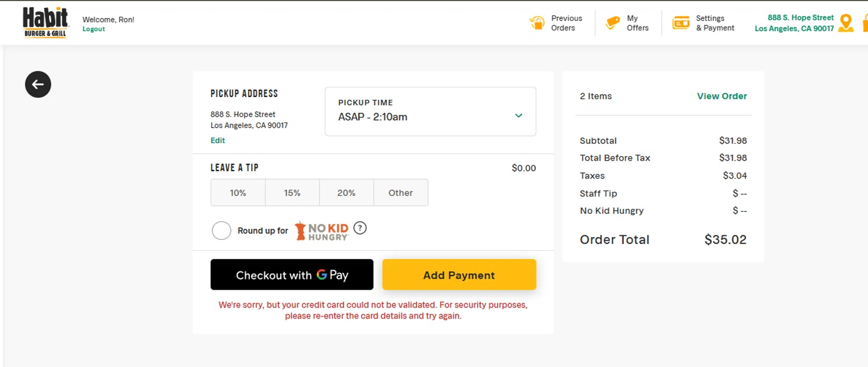Click the View Order link

coord(722,96)
